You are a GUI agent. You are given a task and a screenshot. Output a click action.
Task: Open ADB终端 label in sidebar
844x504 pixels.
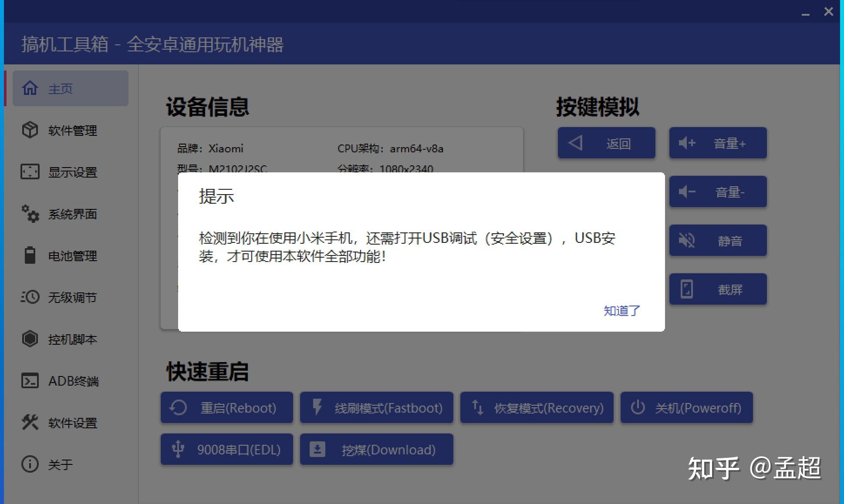pos(74,381)
